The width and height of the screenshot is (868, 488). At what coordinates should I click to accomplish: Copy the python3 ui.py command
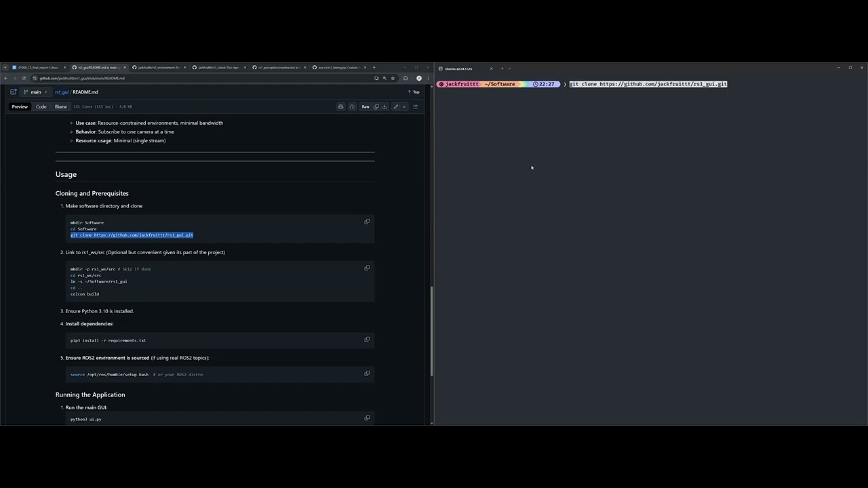tap(367, 418)
